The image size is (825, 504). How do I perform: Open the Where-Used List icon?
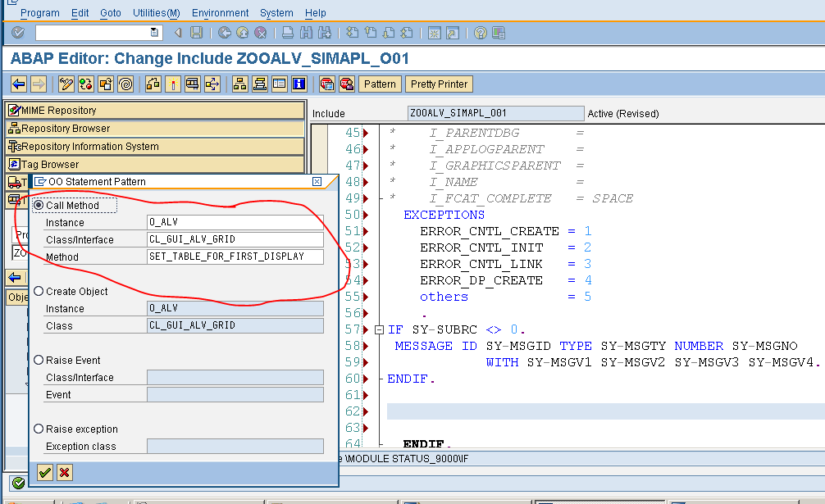pos(212,84)
